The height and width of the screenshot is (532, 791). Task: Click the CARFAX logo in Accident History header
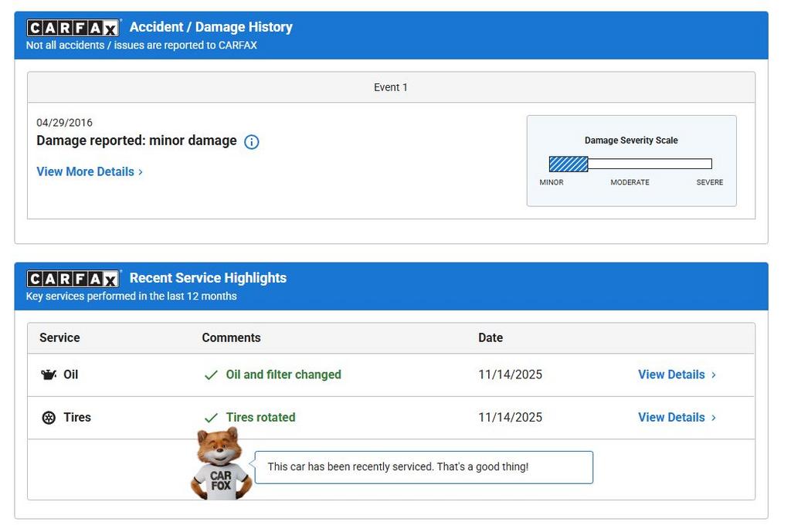point(73,28)
